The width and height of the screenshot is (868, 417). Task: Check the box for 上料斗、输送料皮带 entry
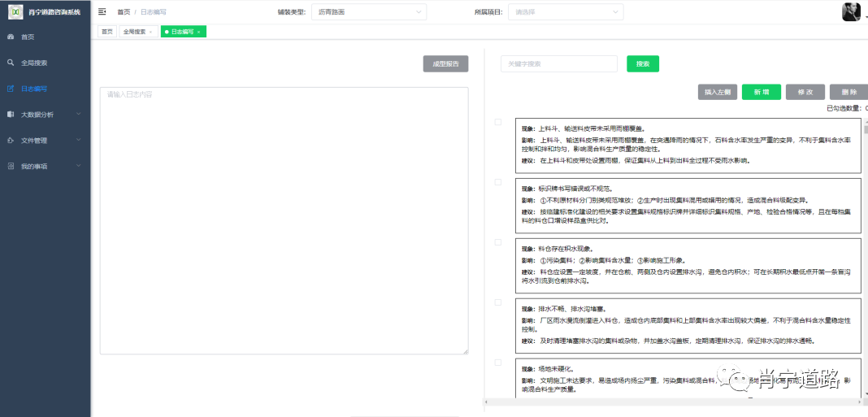coord(497,122)
